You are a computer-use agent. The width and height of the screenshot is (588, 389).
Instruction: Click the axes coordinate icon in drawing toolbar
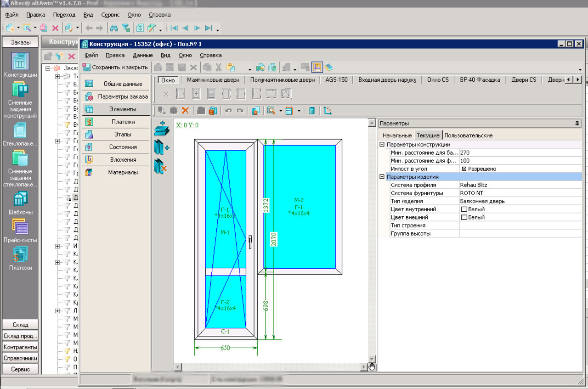(x=328, y=111)
